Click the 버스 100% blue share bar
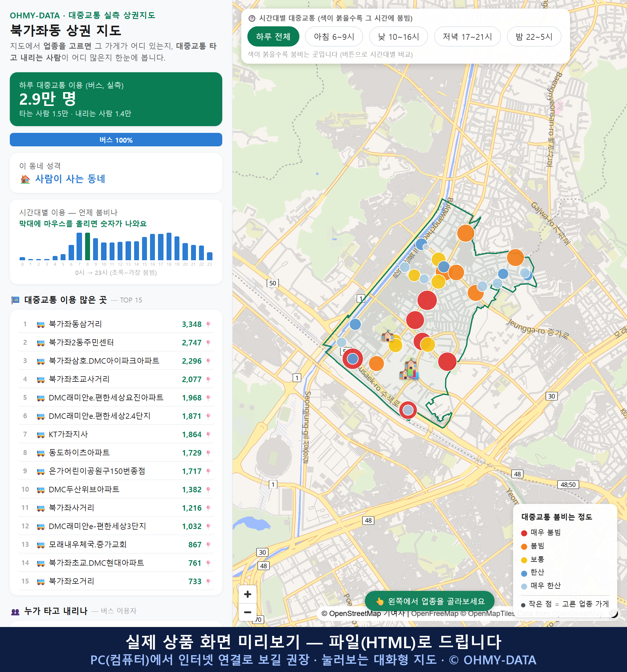Screen dimensions: 627x672 click(x=116, y=140)
